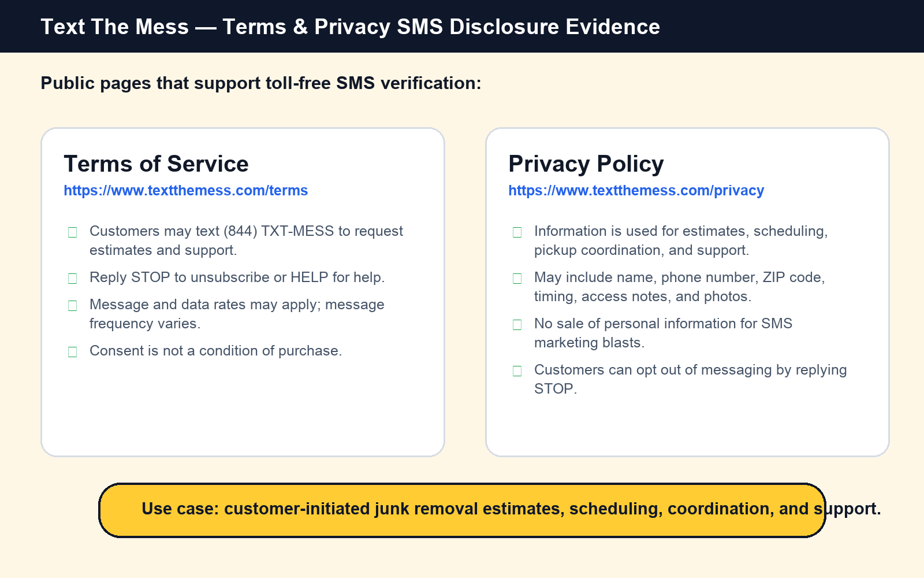
Task: Click 'Message and data rates may apply' text
Action: pos(237,314)
